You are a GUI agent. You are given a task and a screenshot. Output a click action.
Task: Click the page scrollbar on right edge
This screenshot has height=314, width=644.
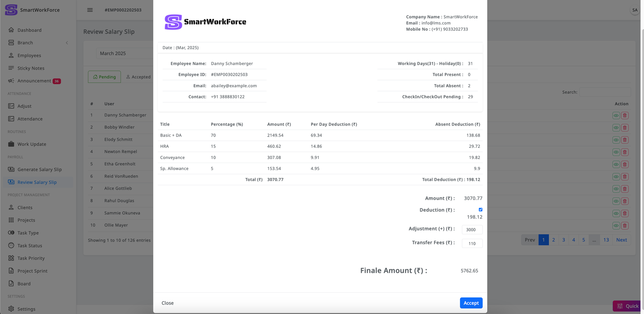click(642, 161)
